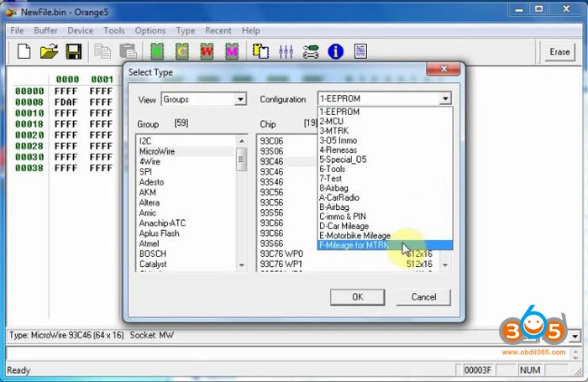This screenshot has height=382, width=588.
Task: Open the Tools menu
Action: tap(114, 31)
